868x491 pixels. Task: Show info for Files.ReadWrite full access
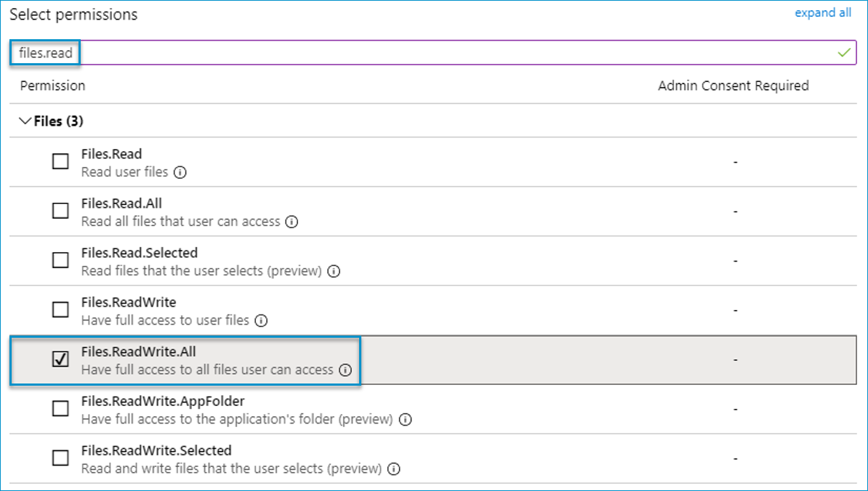click(x=261, y=320)
